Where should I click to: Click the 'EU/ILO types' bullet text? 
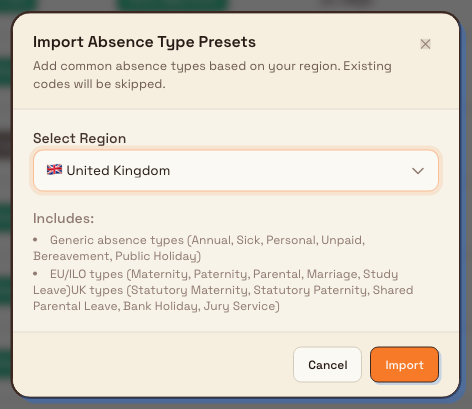223,290
